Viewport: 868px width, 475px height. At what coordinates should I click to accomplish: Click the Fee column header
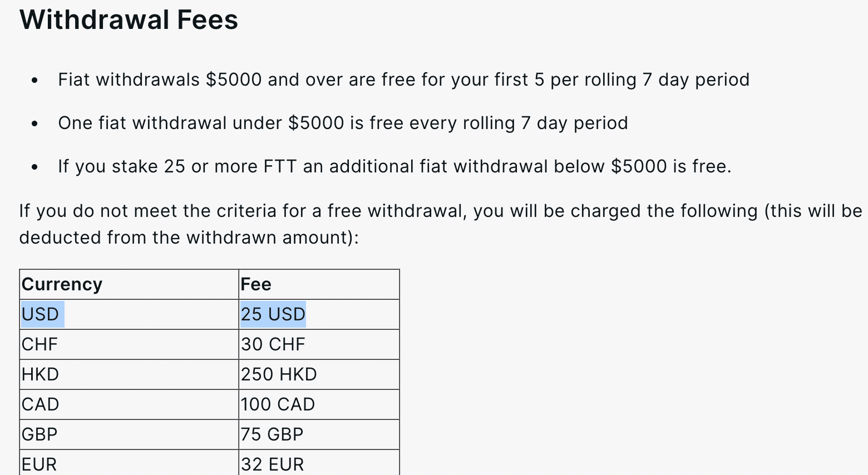pyautogui.click(x=319, y=284)
